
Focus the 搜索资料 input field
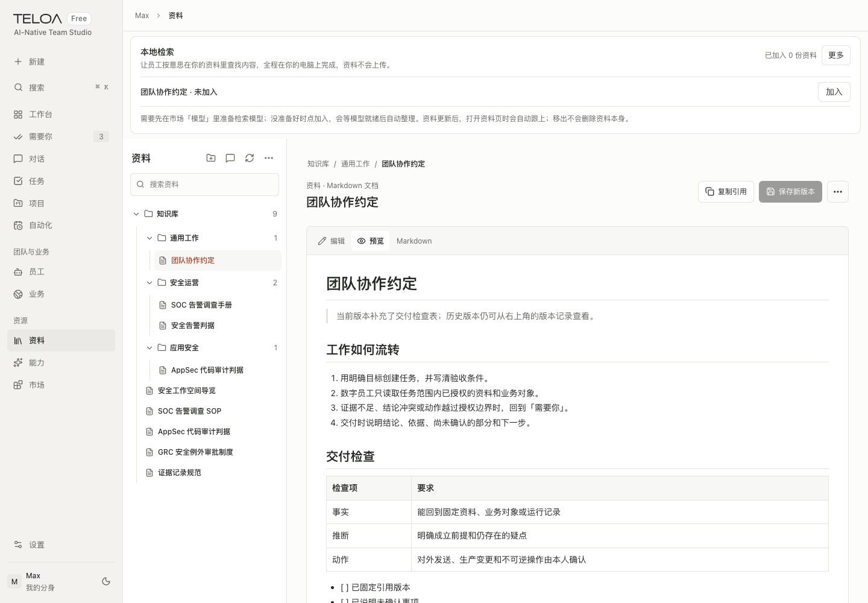pyautogui.click(x=205, y=185)
